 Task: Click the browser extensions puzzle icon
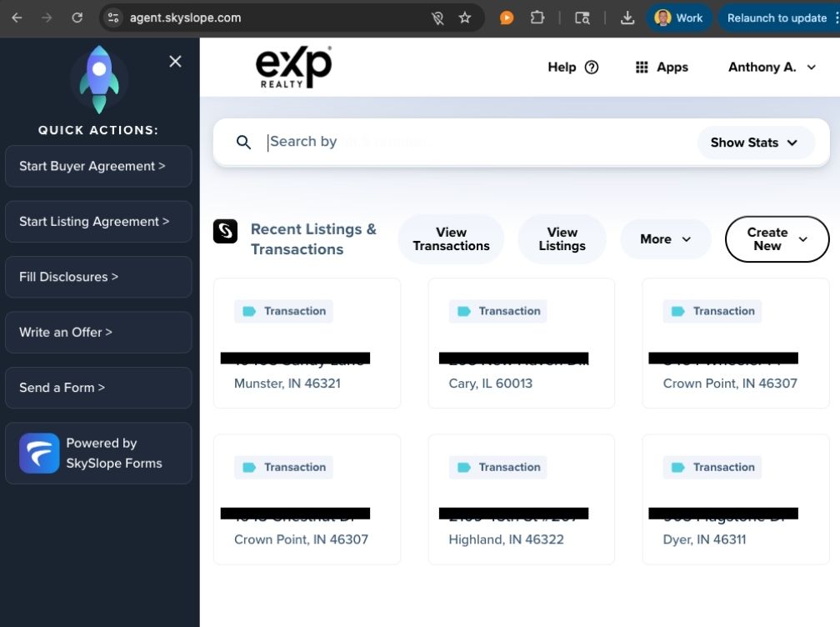(x=537, y=17)
